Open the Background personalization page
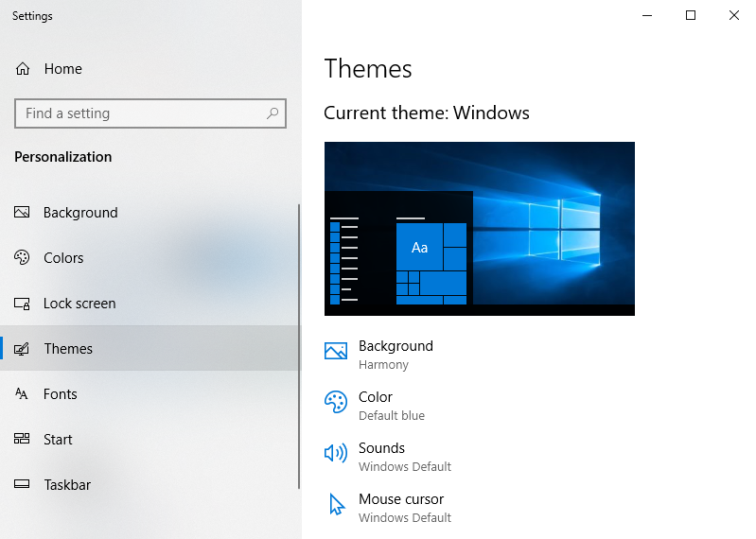This screenshot has width=756, height=539. click(x=149, y=213)
